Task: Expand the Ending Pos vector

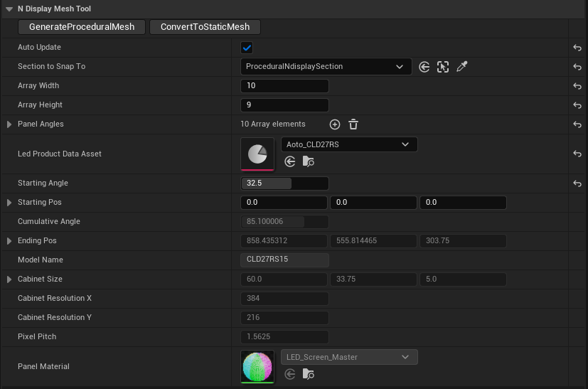Action: [x=9, y=241]
